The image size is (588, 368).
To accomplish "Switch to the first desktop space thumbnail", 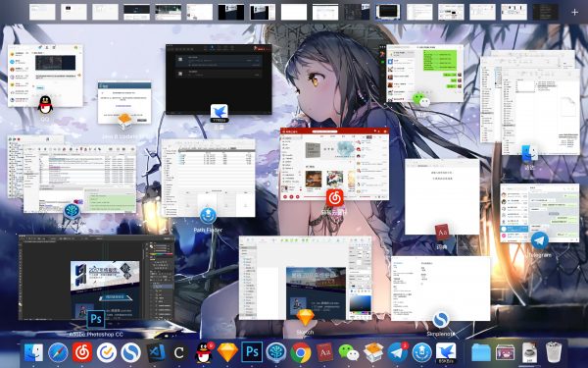I will click(x=42, y=12).
